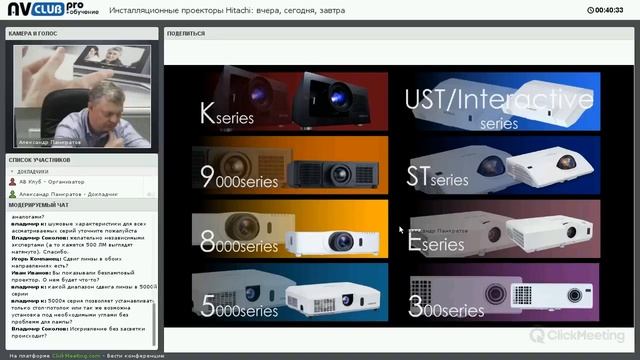Select the K series projector tile
Image resolution: width=640 pixels, height=360 pixels.
(x=290, y=101)
